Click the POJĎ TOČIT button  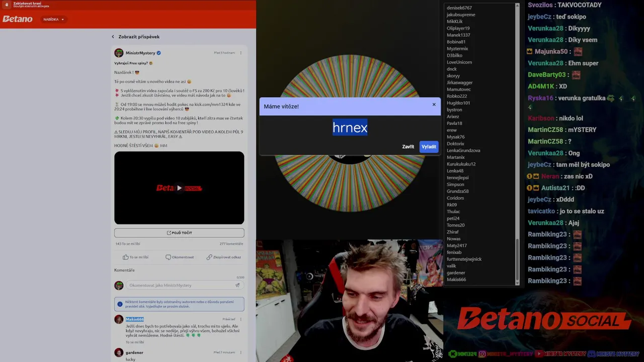click(179, 233)
